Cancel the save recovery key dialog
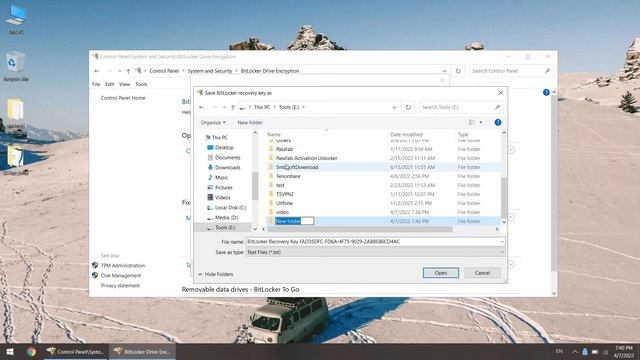 pyautogui.click(x=482, y=273)
